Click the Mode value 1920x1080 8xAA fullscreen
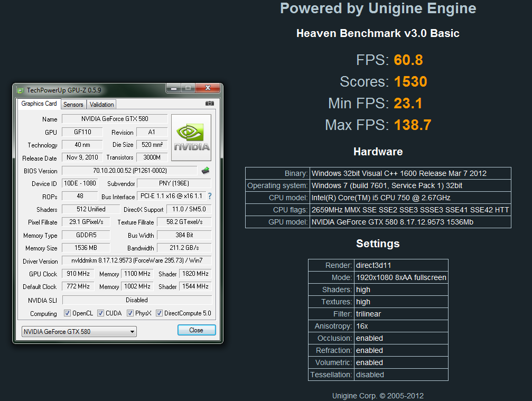Screen dimensions: 532x401 pyautogui.click(x=401, y=277)
